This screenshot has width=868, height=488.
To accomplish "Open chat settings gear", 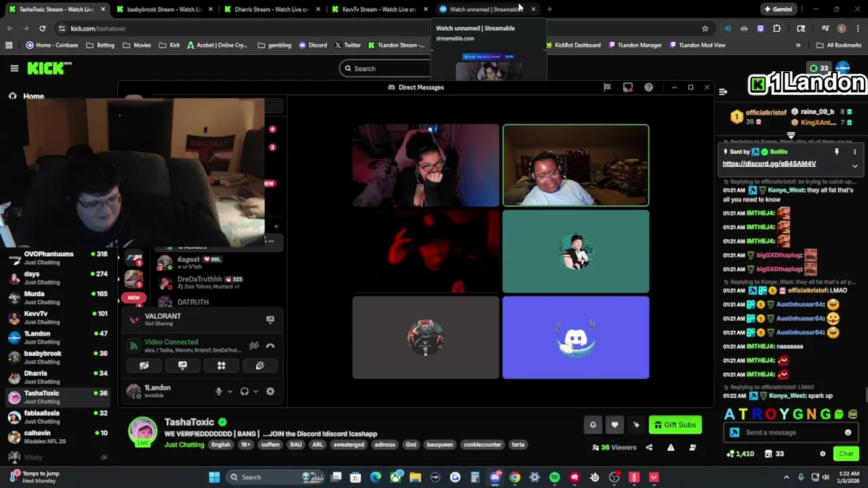I will click(x=823, y=453).
